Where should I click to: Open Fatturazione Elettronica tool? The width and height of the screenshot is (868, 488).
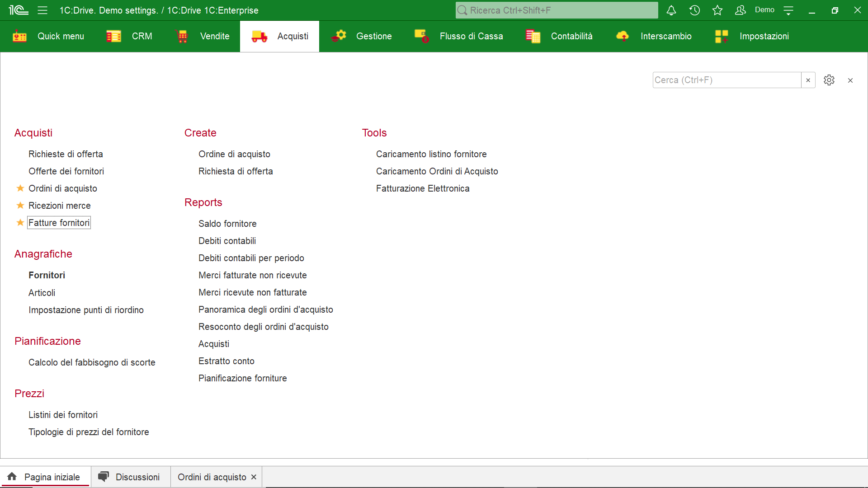423,188
